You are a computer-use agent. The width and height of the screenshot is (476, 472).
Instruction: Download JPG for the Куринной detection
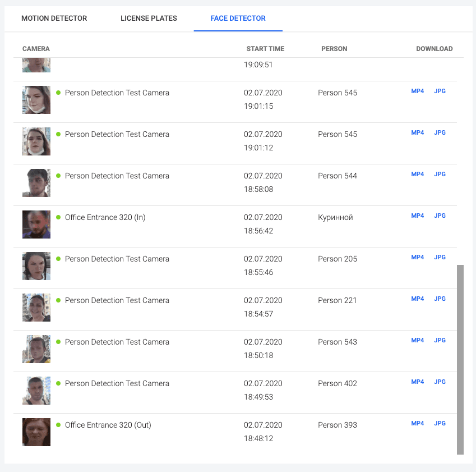coord(440,216)
